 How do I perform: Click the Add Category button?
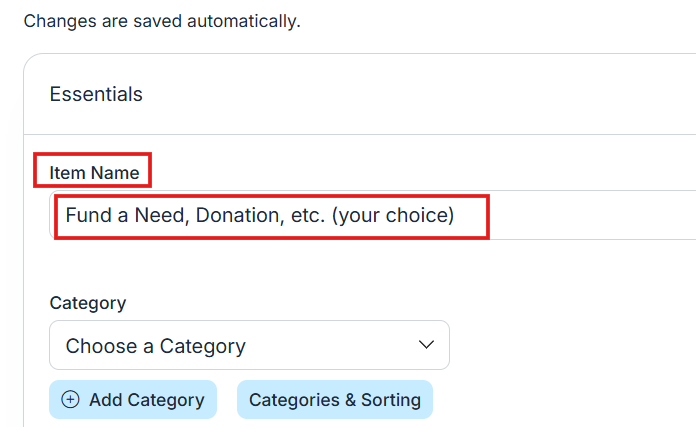pyautogui.click(x=133, y=400)
